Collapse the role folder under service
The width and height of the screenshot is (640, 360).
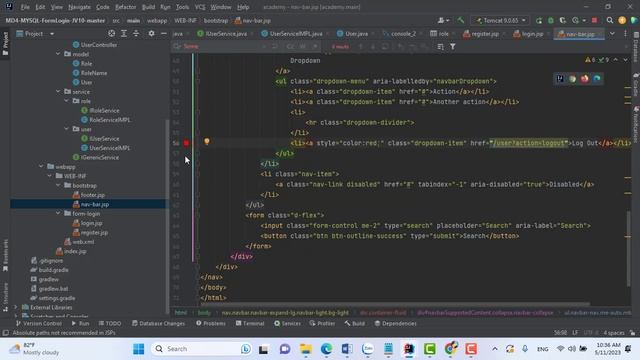[67, 101]
